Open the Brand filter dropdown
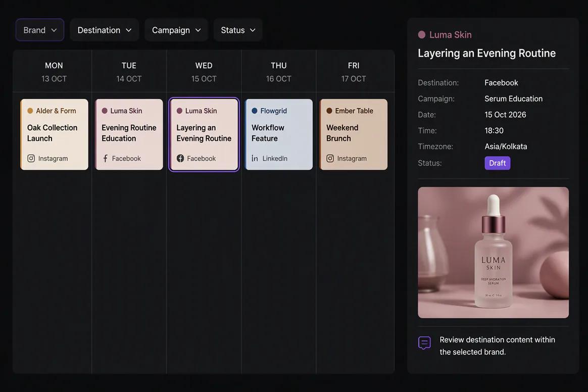Screen dimensions: 588x392 [40, 30]
